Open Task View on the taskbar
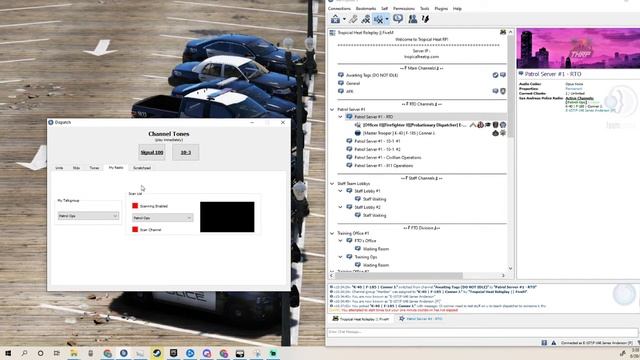This screenshot has height=360, width=640. 57,353
